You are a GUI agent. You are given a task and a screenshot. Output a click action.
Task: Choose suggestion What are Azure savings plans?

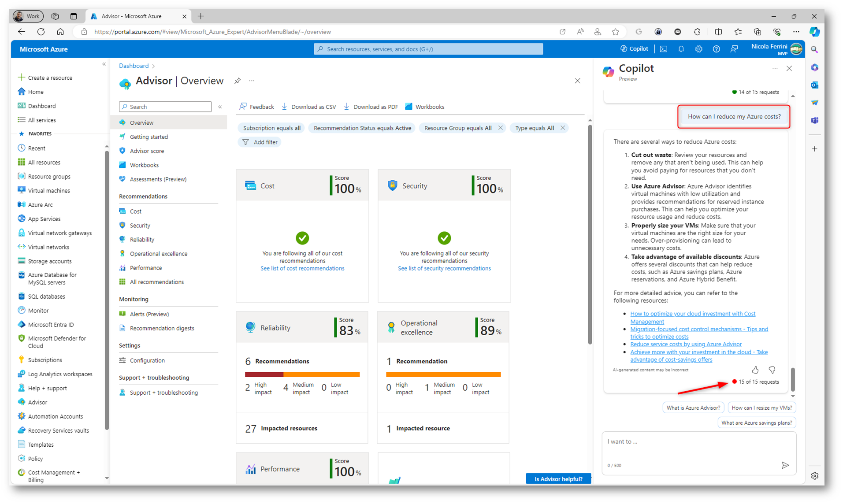point(757,422)
